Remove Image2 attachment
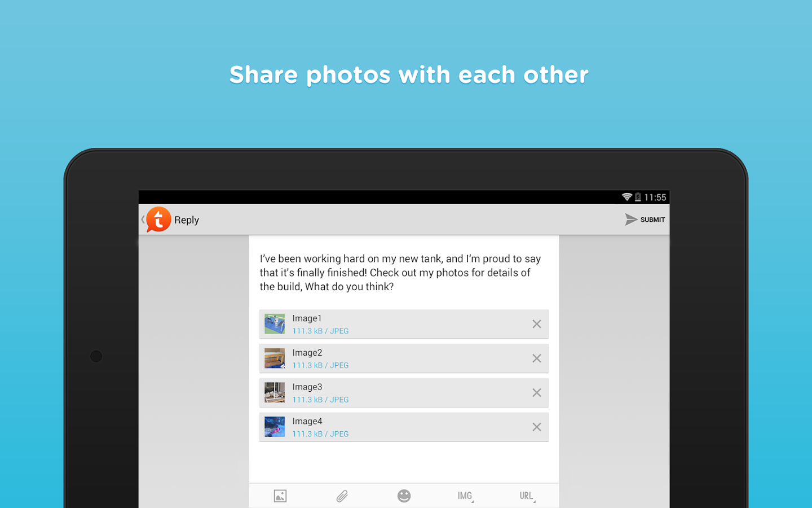812x508 pixels. pyautogui.click(x=537, y=358)
